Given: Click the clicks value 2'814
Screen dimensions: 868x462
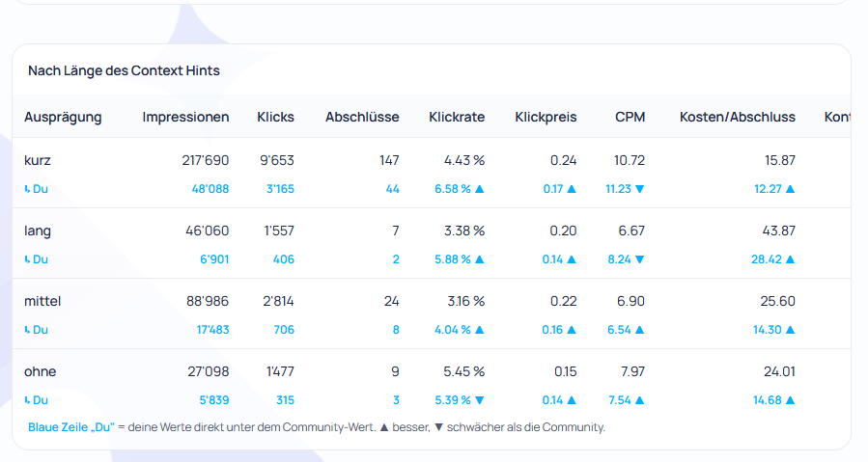Looking at the screenshot, I should [x=278, y=301].
